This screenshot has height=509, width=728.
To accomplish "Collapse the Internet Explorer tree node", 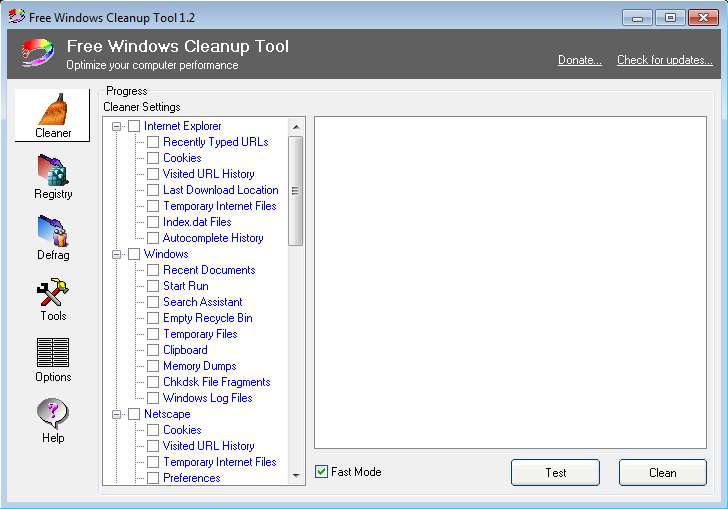I will pos(116,126).
